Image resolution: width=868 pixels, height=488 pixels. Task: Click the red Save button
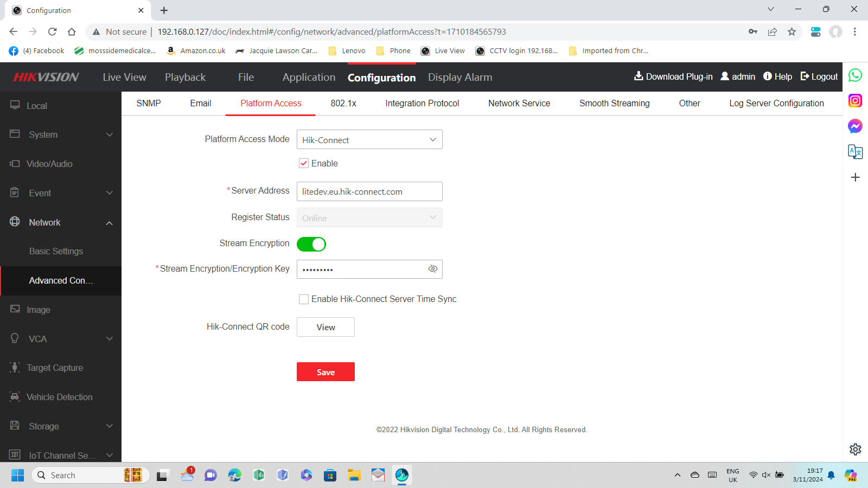pyautogui.click(x=325, y=372)
